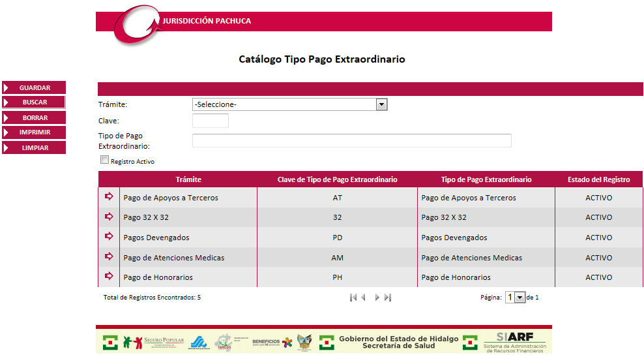Click the Estado del Registro column header
The image size is (644, 355).
(599, 179)
